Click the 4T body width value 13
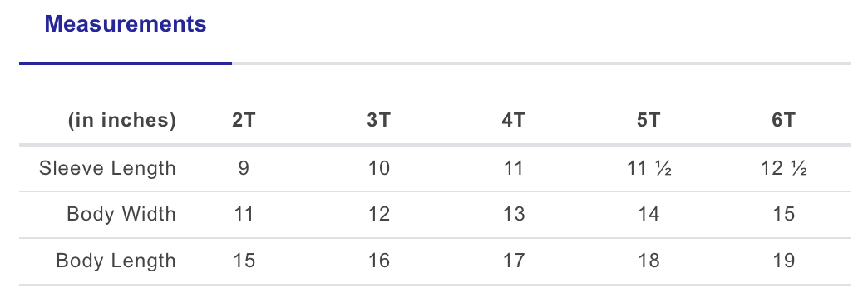The image size is (868, 308). tap(514, 215)
